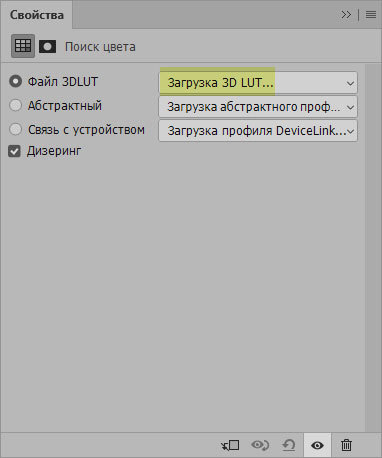
Task: Select the Абстрактный radio button
Action: (x=15, y=105)
